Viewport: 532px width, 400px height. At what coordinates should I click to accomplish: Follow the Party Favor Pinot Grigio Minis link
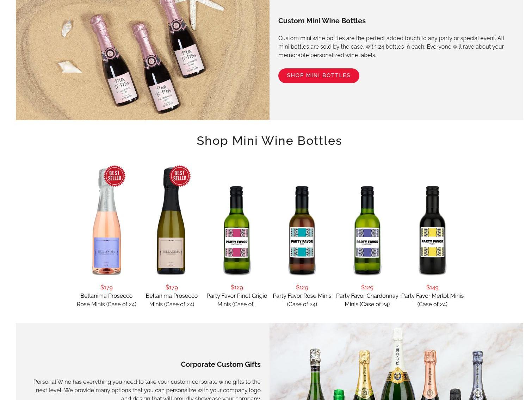(237, 300)
